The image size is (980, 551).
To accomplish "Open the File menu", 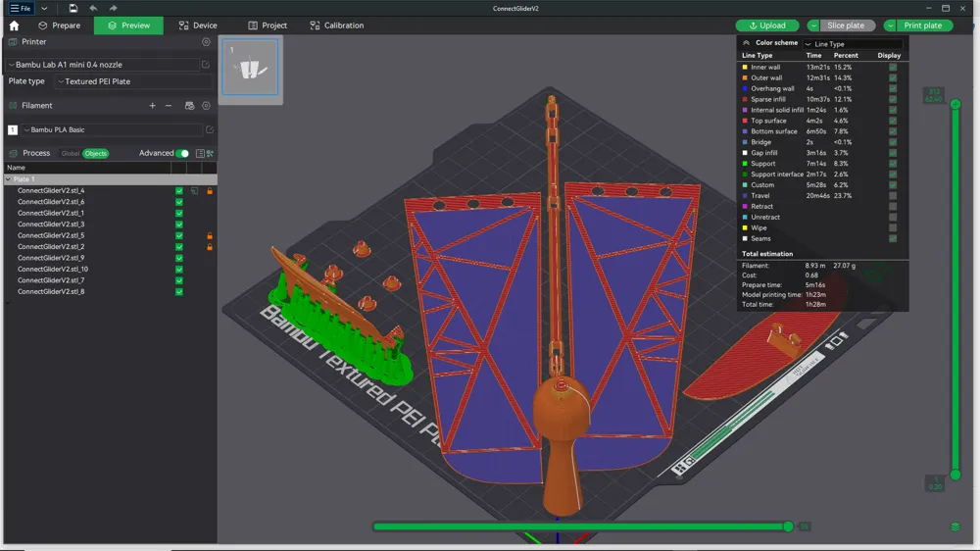I will (20, 8).
